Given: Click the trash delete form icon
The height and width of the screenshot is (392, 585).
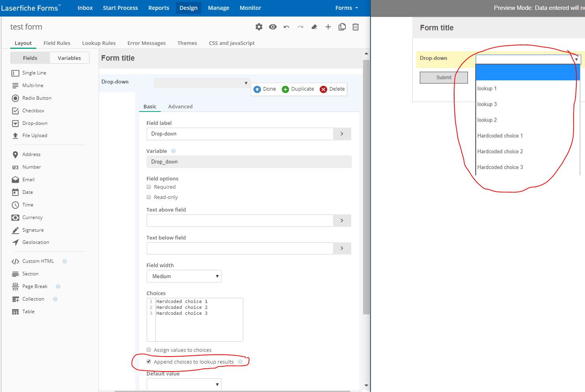Looking at the screenshot, I should 356,27.
